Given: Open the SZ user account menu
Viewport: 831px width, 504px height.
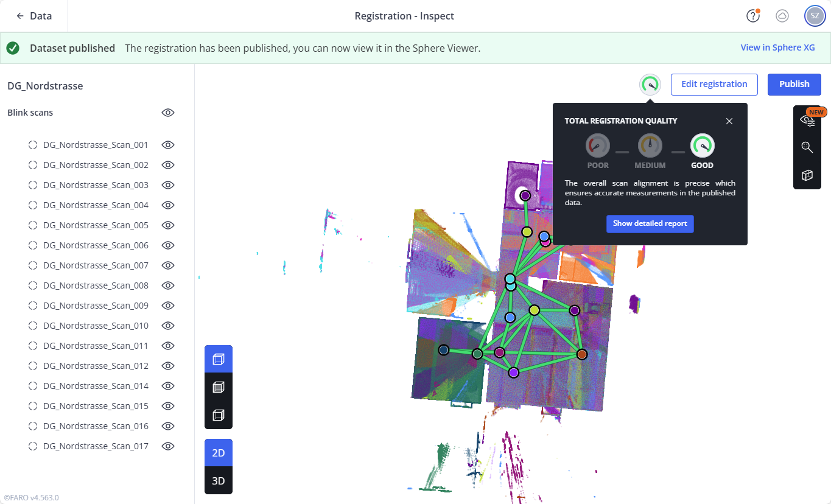Looking at the screenshot, I should (815, 16).
